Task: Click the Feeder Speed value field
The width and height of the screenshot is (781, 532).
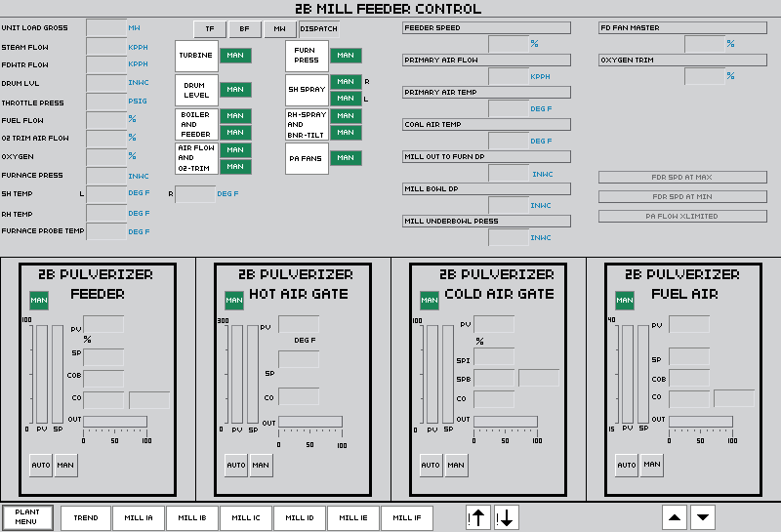Action: 508,44
